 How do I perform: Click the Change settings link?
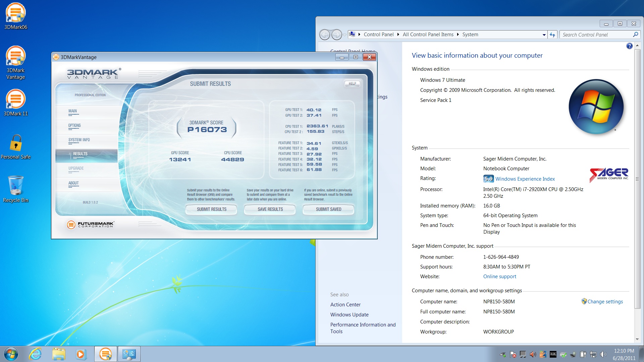[605, 302]
